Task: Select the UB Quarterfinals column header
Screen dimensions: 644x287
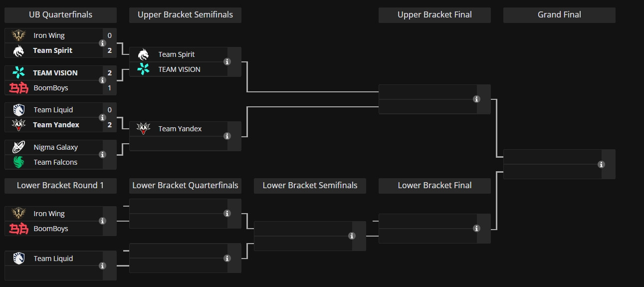Action: click(60, 15)
